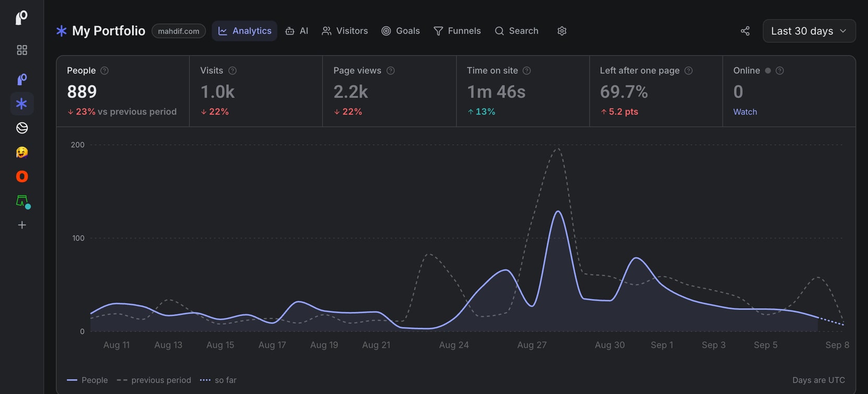Select the Visits metric card
This screenshot has height=394, width=868.
coord(256,91)
